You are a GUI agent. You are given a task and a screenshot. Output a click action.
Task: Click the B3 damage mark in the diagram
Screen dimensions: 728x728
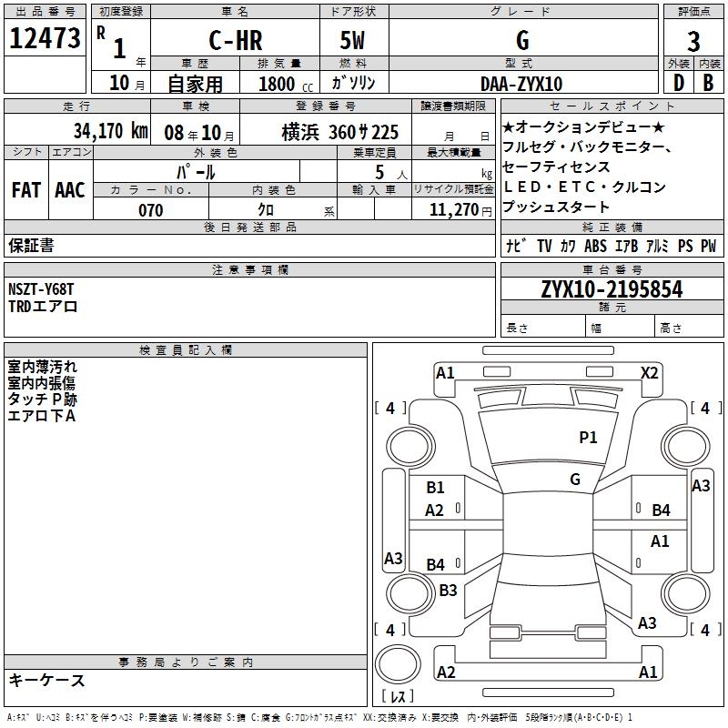448,590
